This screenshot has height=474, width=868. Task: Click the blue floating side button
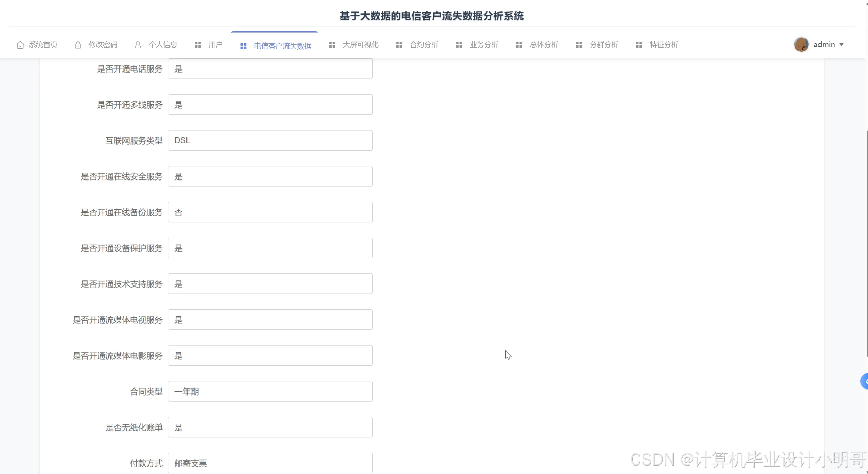tap(864, 381)
